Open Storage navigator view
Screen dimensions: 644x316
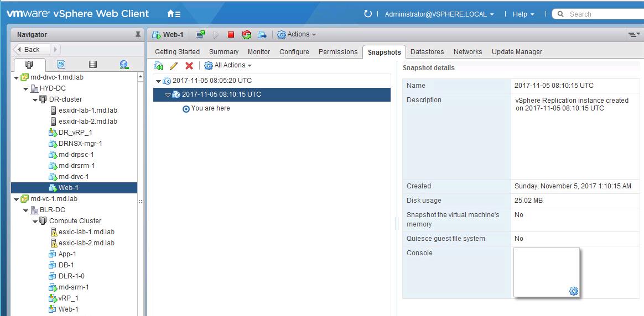93,65
